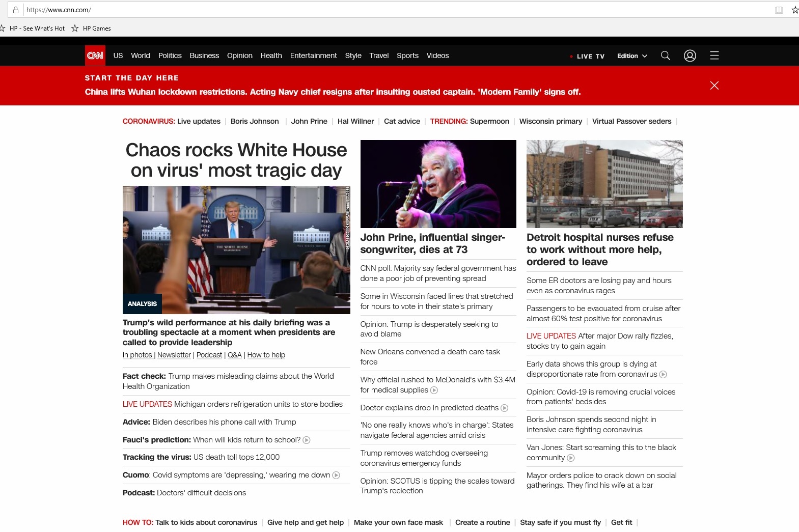The width and height of the screenshot is (799, 532).
Task: Go to the World section
Action: pyautogui.click(x=141, y=55)
